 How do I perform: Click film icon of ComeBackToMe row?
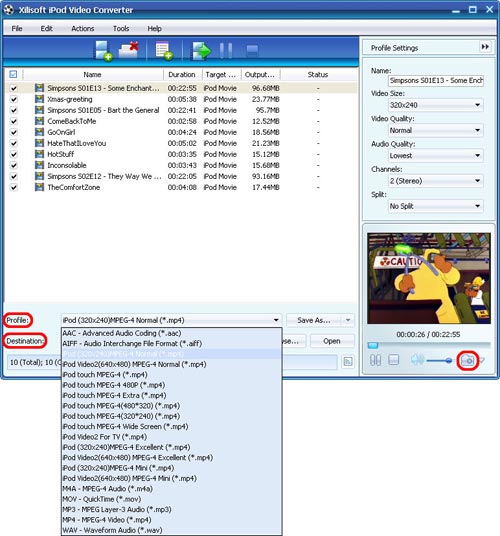(39, 121)
